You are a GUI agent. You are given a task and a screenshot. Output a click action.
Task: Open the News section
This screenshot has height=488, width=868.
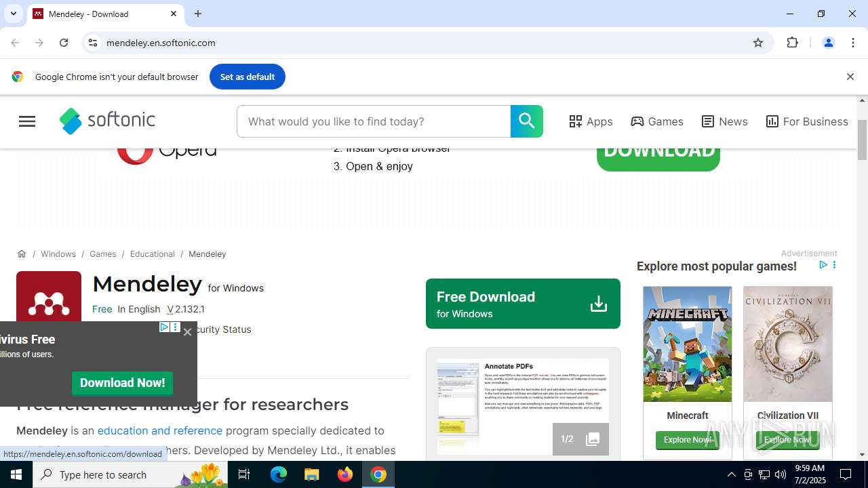(724, 121)
